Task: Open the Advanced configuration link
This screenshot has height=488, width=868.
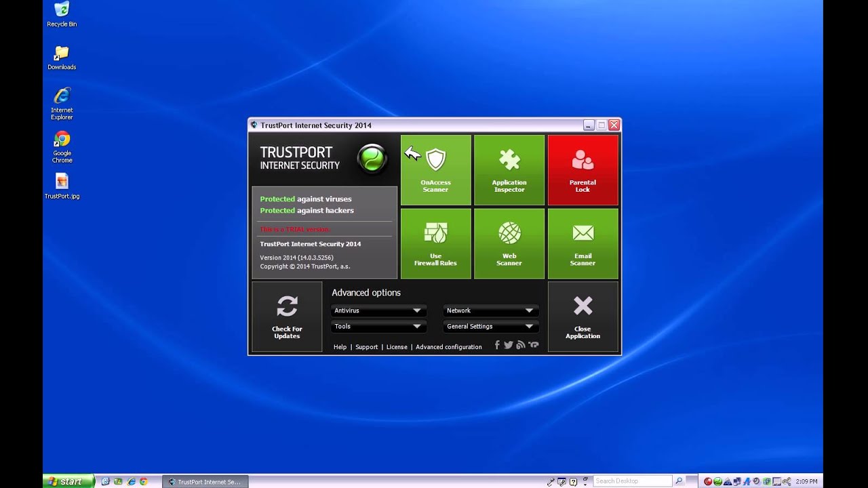Action: (449, 347)
